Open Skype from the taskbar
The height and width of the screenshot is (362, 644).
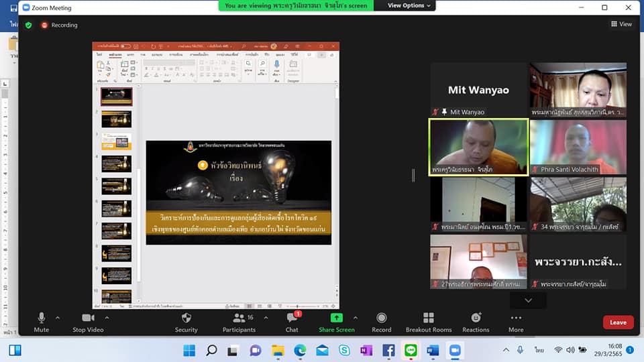click(344, 350)
